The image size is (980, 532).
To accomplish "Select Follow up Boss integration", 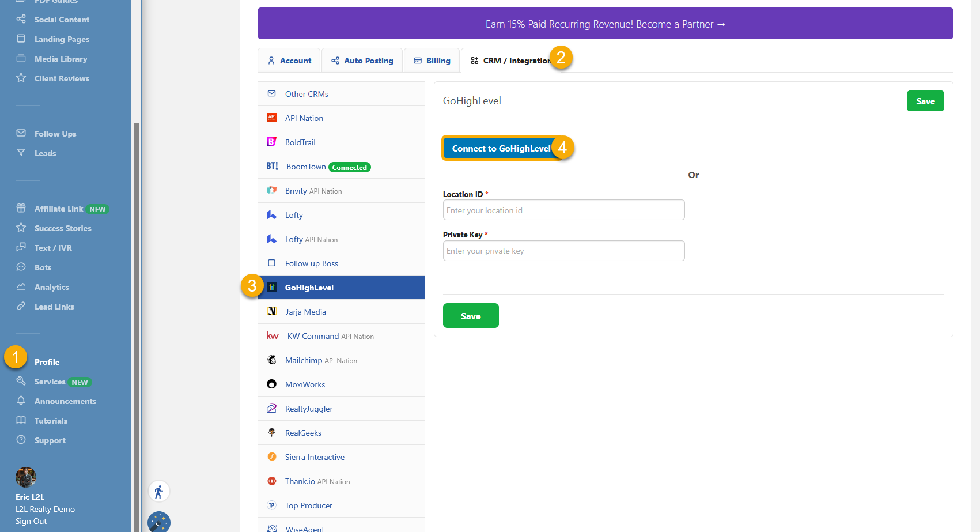I will 341,263.
